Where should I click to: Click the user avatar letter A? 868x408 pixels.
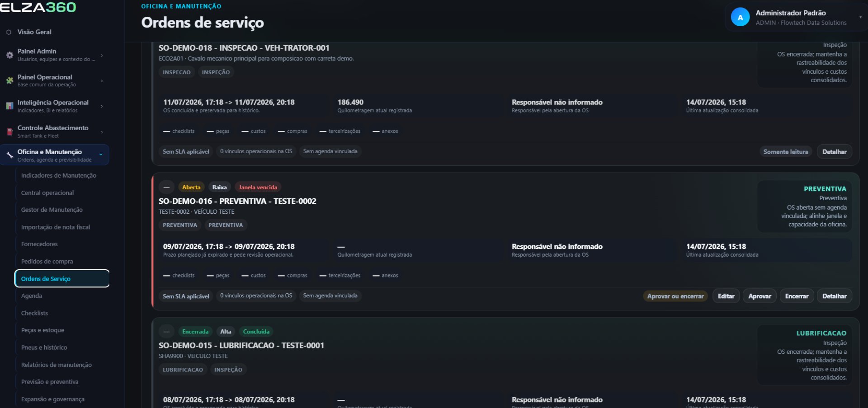740,18
